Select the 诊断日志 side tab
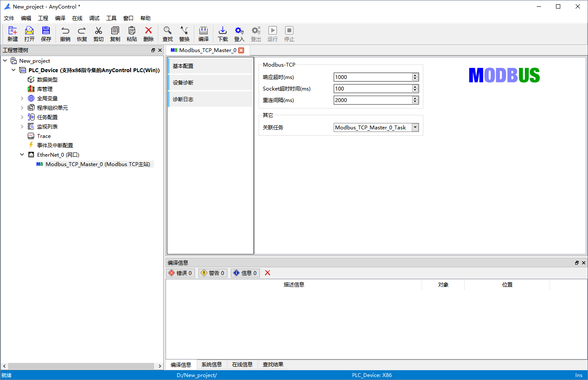This screenshot has width=588, height=380. pos(211,99)
